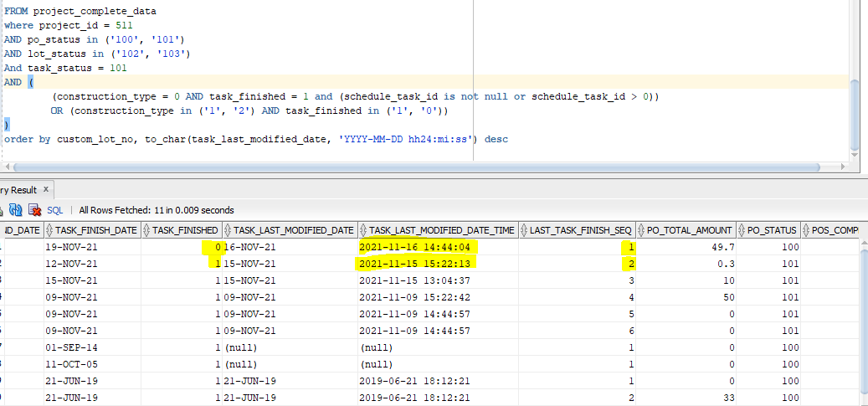Click the SQL editor horizontal scrollbar

coord(415,167)
